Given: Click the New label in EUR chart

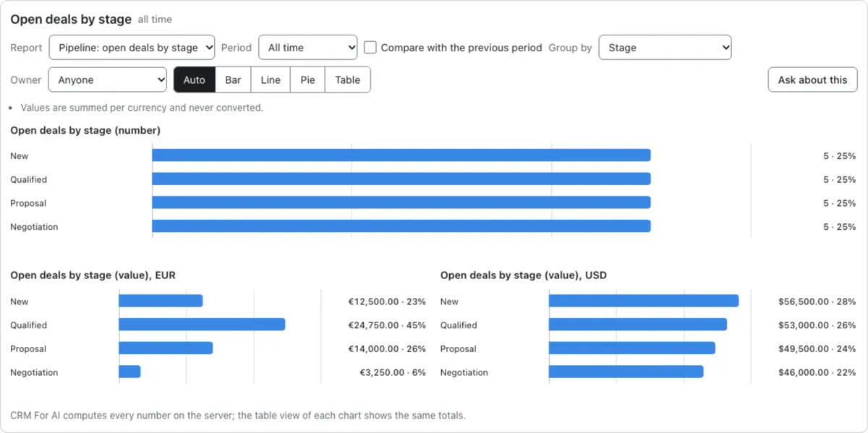Looking at the screenshot, I should tap(20, 301).
